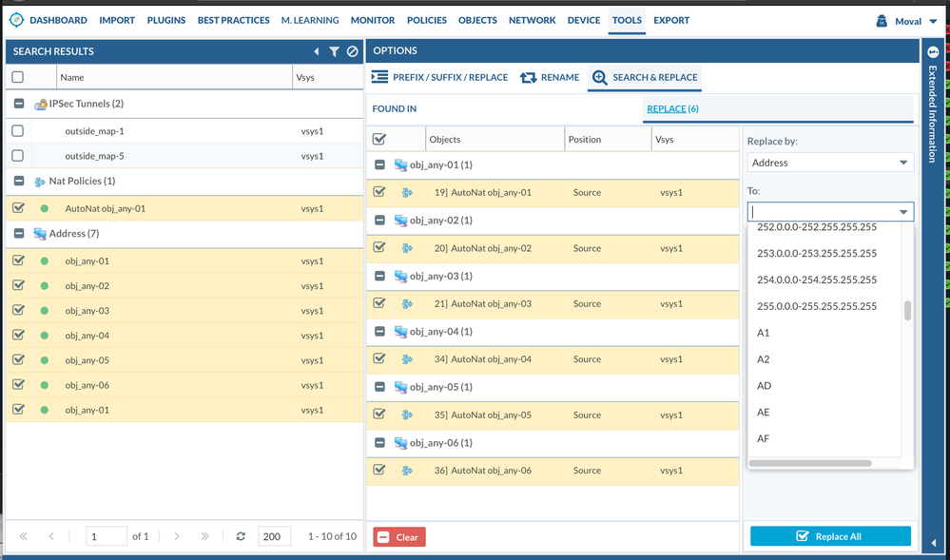Collapse the obj_any-03 (1) group
950x560 pixels.
[379, 276]
